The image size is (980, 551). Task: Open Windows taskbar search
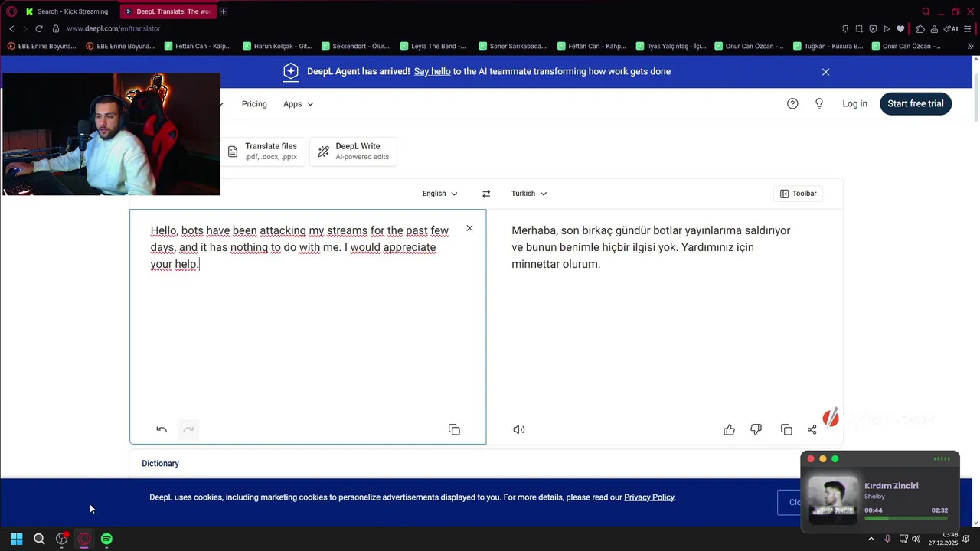click(x=39, y=539)
